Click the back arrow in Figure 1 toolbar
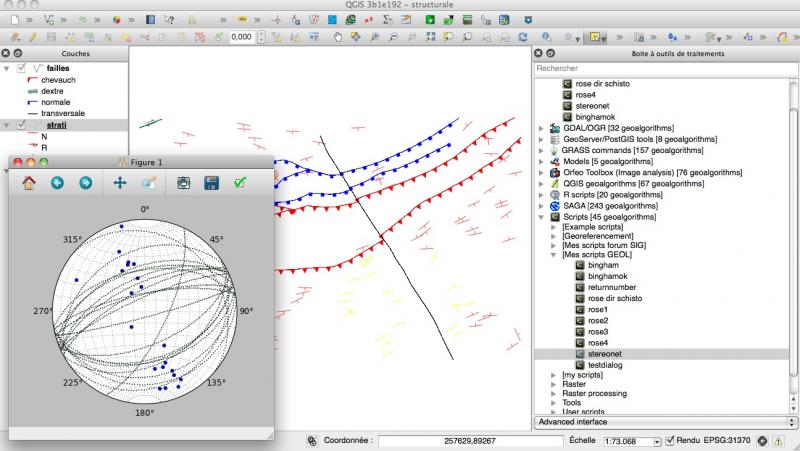 tap(58, 183)
